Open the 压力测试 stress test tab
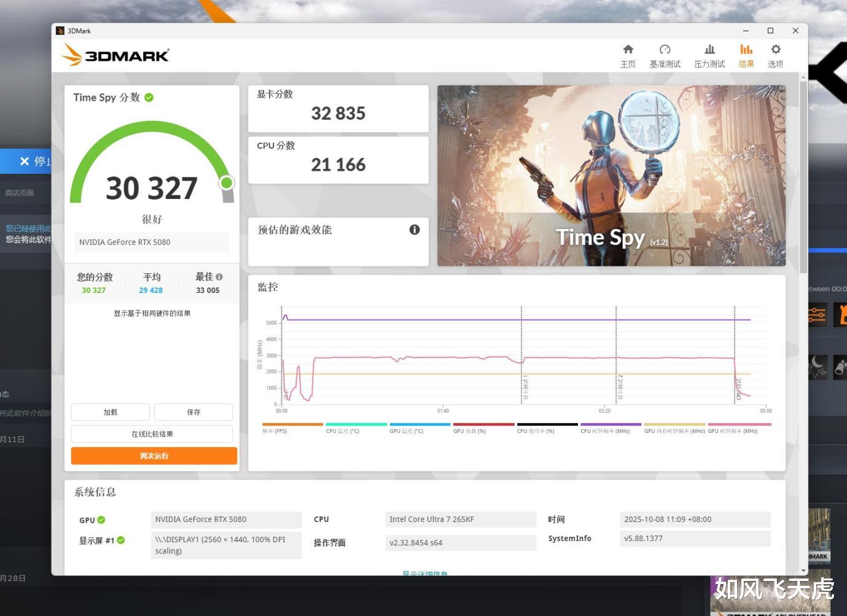This screenshot has width=847, height=616. click(x=709, y=56)
